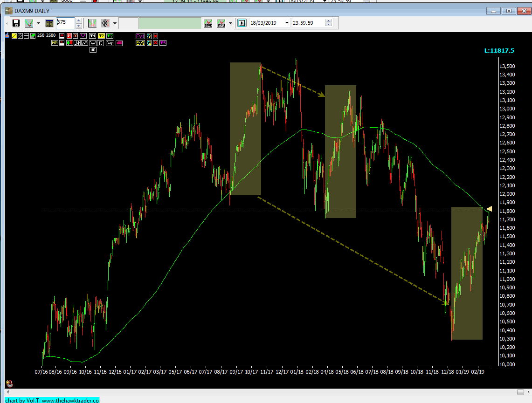The height and width of the screenshot is (403, 532).
Task: Open the dropdown arrow beside the chart type icon
Action: (38, 23)
